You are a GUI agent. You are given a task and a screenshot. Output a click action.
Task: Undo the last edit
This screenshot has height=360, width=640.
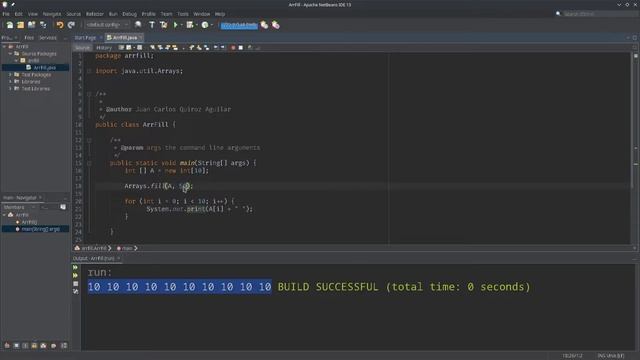[60, 25]
